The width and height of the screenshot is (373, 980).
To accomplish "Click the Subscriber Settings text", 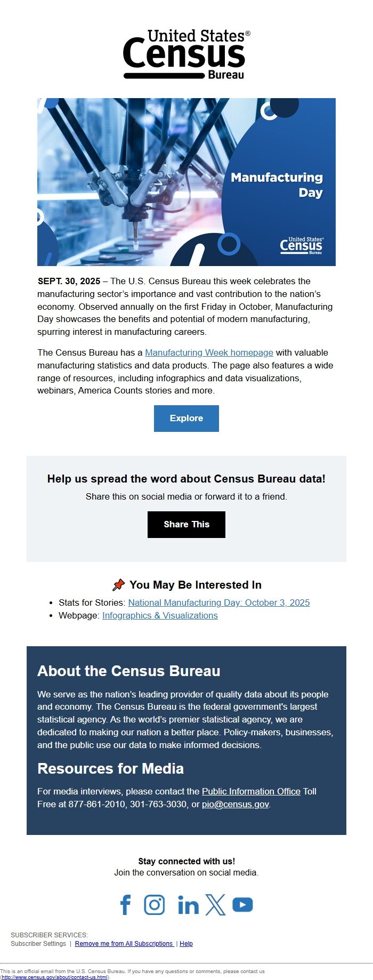I will [x=38, y=944].
